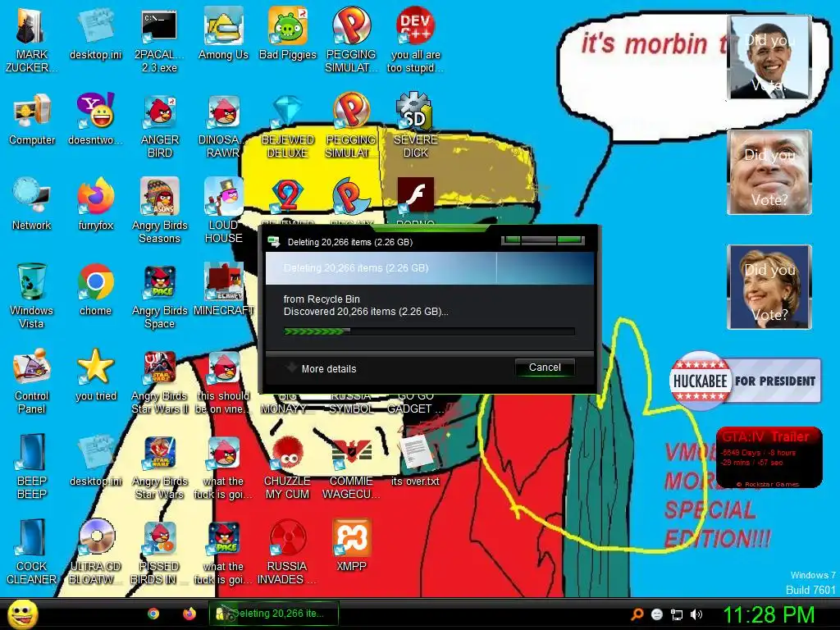Launch Chrome from the taskbar
This screenshot has width=840, height=630.
coord(153,614)
